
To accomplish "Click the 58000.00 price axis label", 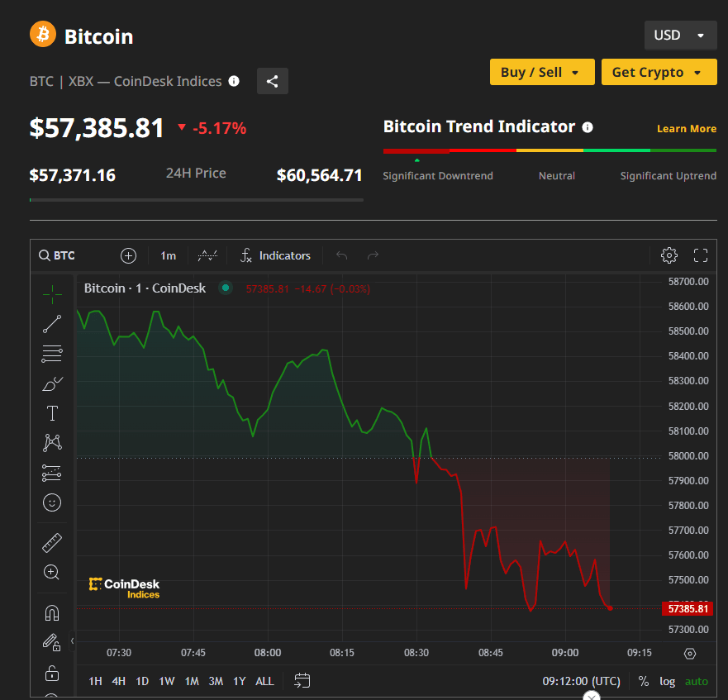I will pos(688,455).
